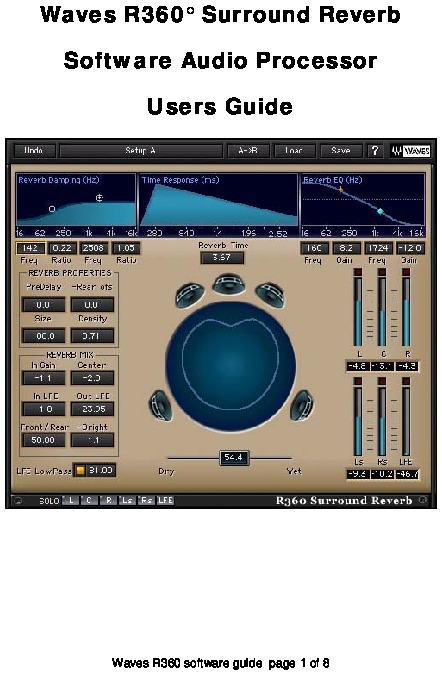
Task: Click the A->B copy button
Action: [x=248, y=151]
